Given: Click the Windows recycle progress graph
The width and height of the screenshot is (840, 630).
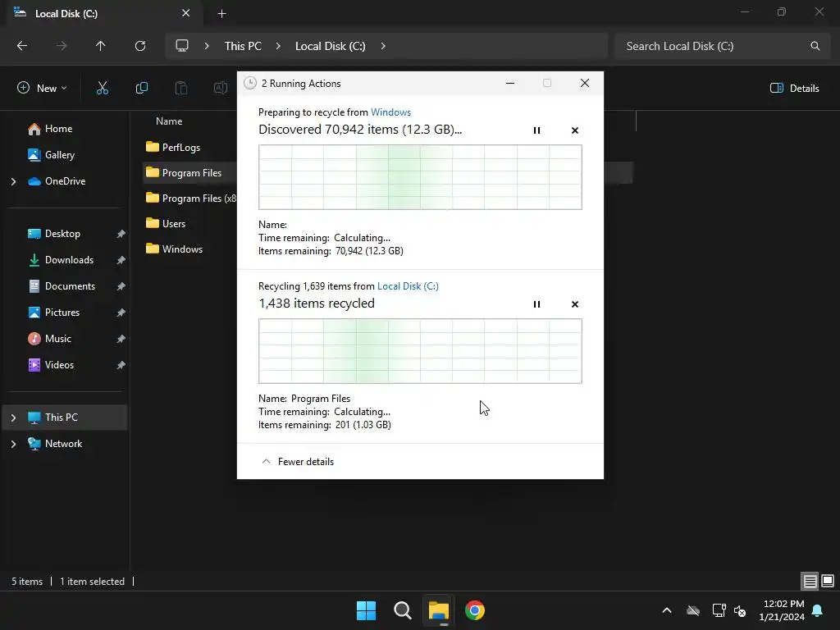Looking at the screenshot, I should click(420, 177).
